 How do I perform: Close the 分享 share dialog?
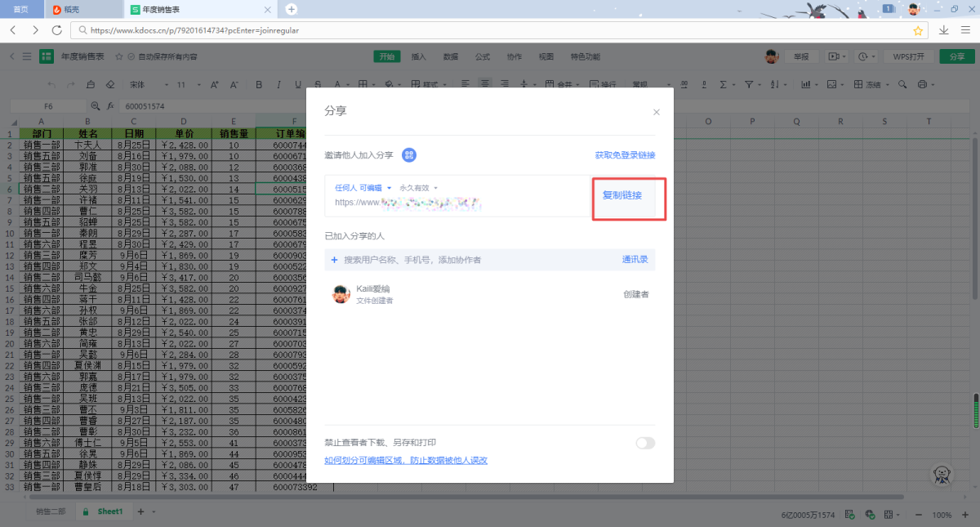pos(656,112)
